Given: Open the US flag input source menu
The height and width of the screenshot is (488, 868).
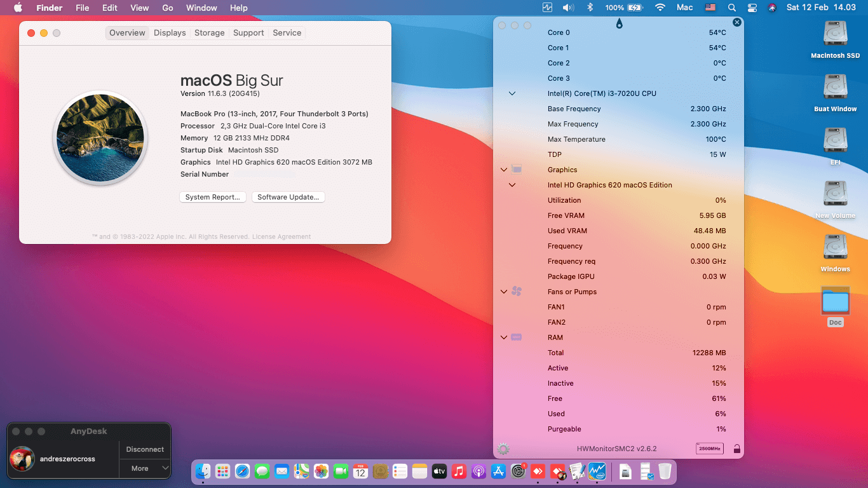Looking at the screenshot, I should point(710,8).
